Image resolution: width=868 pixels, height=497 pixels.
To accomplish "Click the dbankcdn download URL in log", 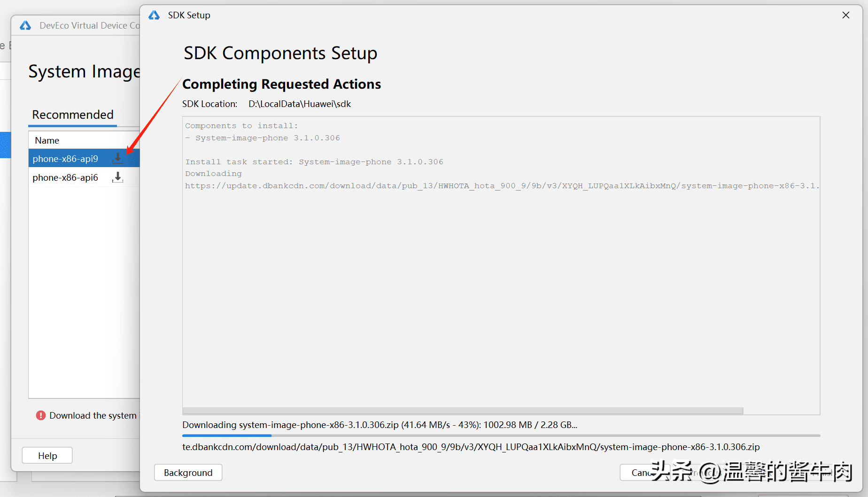I will (x=501, y=186).
